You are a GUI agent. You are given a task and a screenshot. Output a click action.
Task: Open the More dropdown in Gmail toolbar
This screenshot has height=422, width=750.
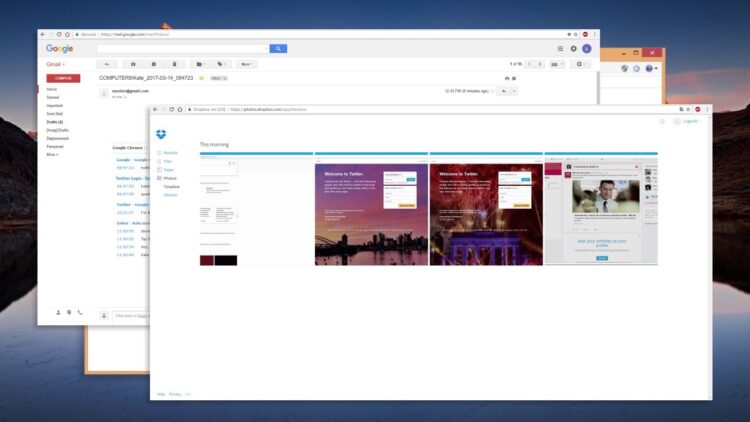pos(246,64)
